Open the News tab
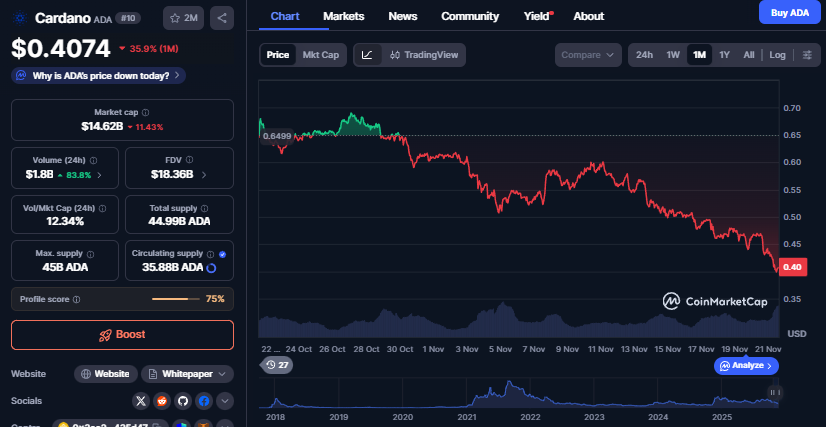Screen dimensions: 826x427 (403, 16)
